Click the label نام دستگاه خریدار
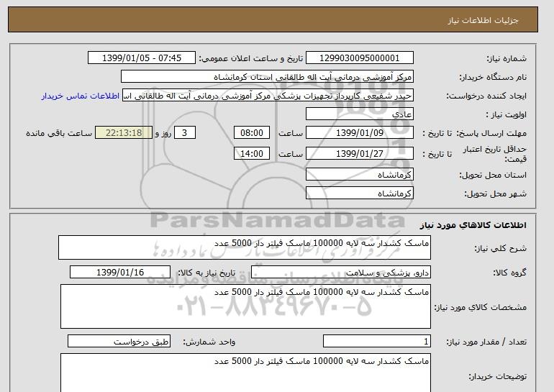This screenshot has width=554, height=392. [x=493, y=77]
